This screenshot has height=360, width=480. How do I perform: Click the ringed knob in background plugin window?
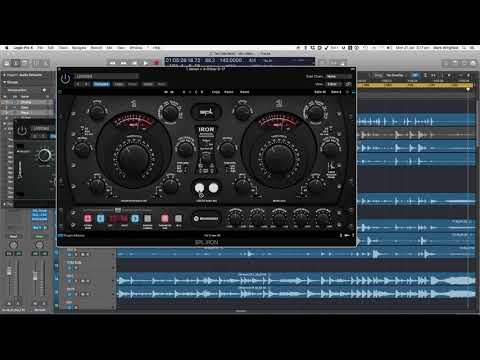tap(44, 155)
